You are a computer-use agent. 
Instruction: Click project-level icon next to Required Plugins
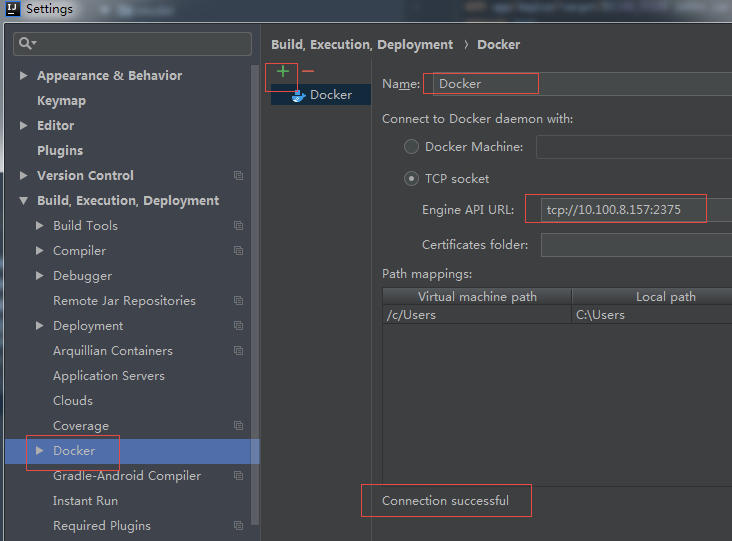238,526
